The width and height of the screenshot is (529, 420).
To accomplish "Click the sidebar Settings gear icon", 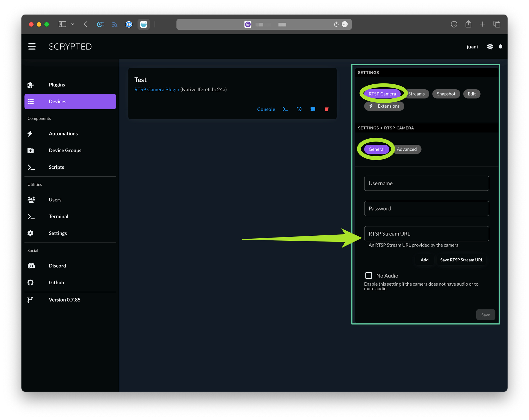I will coord(30,233).
